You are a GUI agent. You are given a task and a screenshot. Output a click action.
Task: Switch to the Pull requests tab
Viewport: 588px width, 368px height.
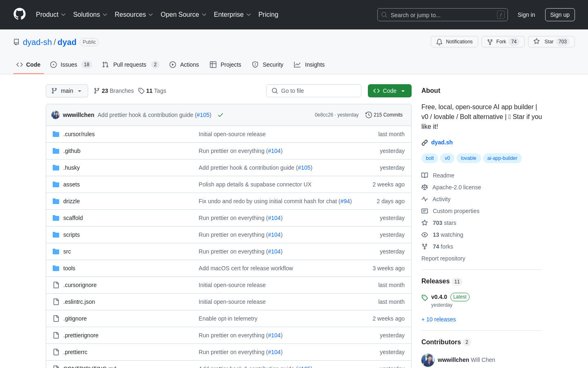pyautogui.click(x=130, y=65)
